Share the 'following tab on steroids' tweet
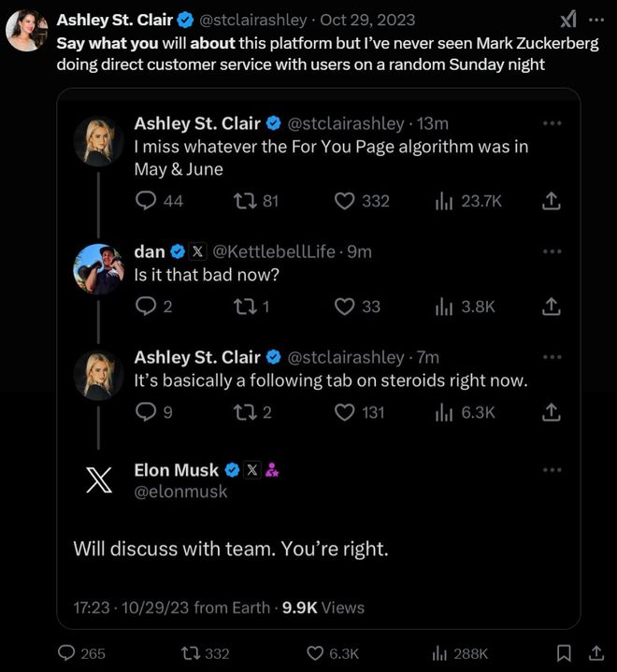Viewport: 617px width, 672px height. pos(552,412)
